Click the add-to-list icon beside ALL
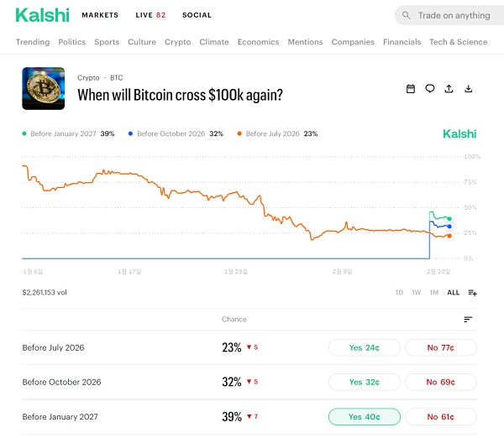Viewport: 504px width, 438px height. pyautogui.click(x=472, y=293)
